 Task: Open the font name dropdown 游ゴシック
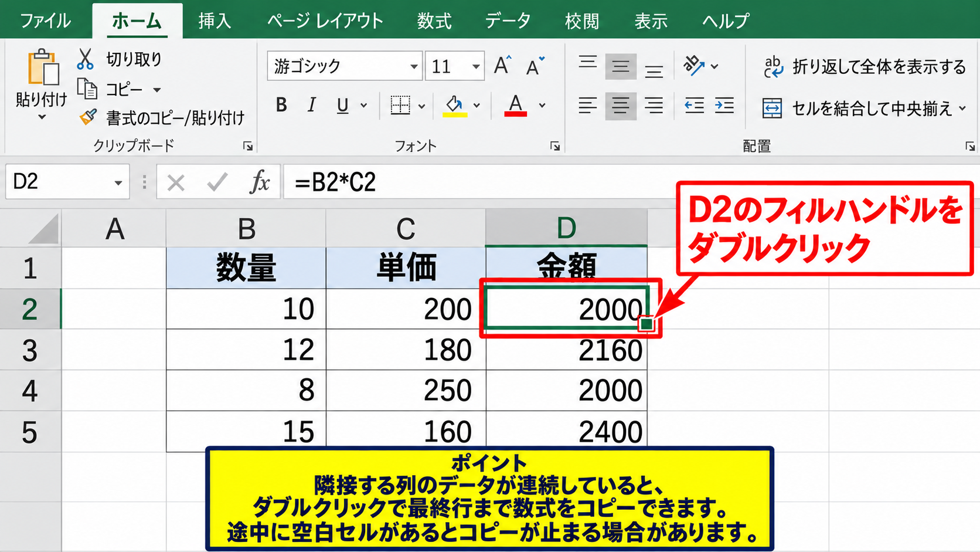click(414, 66)
